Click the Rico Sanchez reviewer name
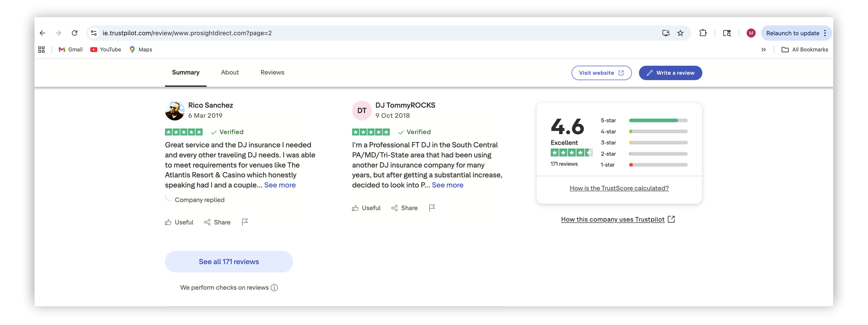 pos(210,105)
